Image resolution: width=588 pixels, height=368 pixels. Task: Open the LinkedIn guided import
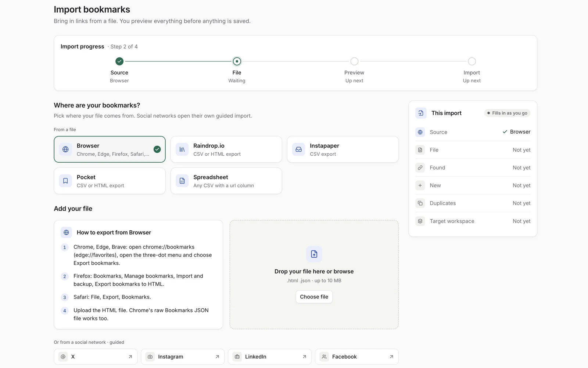[270, 357]
